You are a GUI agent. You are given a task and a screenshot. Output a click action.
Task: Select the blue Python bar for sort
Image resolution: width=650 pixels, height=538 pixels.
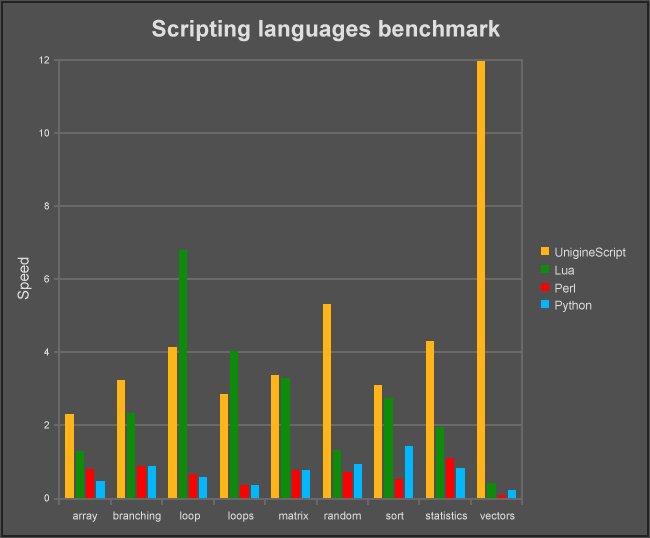409,472
